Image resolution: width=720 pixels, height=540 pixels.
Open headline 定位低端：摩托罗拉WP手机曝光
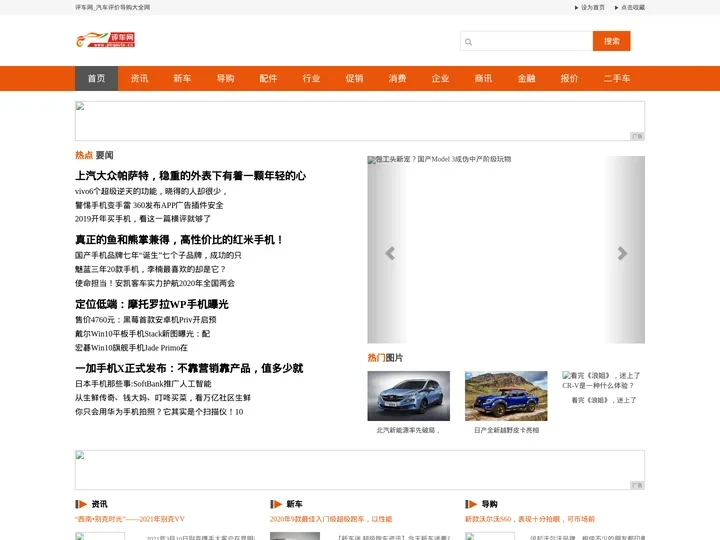coord(152,304)
